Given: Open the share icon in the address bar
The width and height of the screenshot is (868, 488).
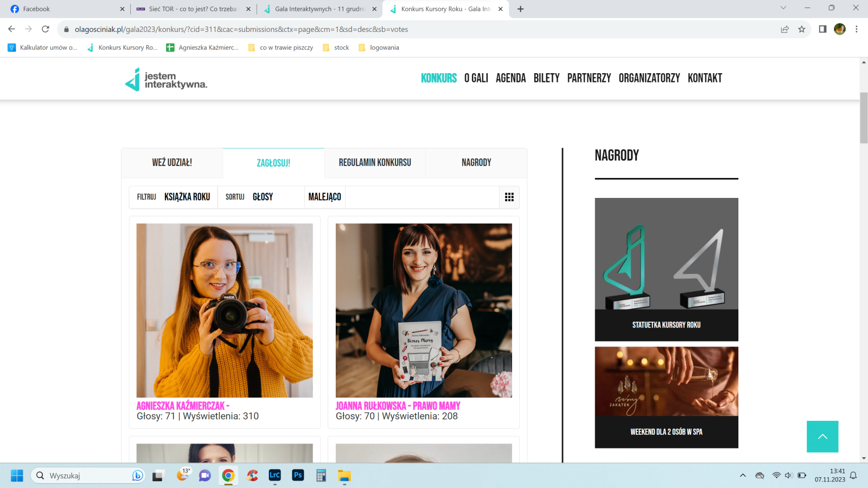Looking at the screenshot, I should click(784, 29).
